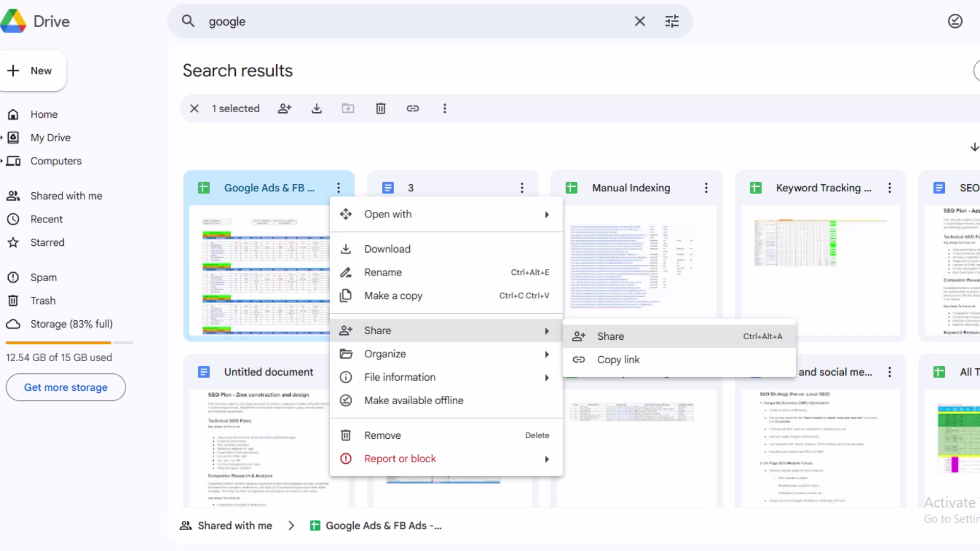980x551 pixels.
Task: Expand Report or block submenu
Action: click(x=446, y=459)
